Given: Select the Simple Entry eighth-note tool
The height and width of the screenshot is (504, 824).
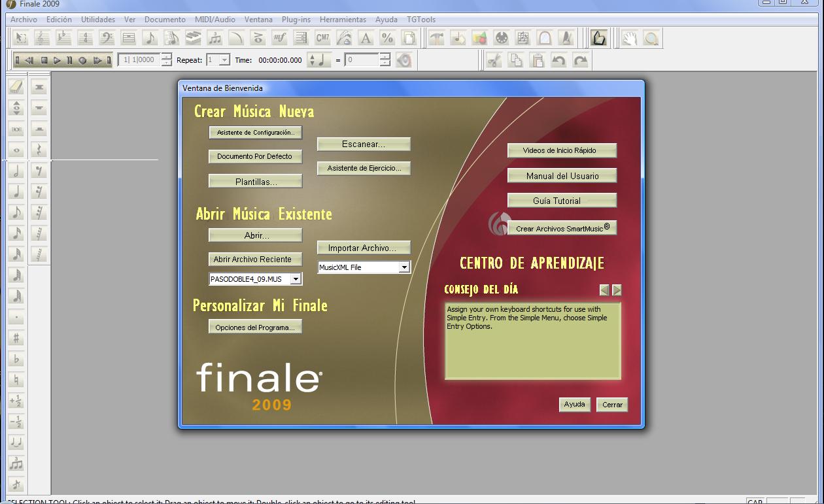Looking at the screenshot, I should coord(150,39).
